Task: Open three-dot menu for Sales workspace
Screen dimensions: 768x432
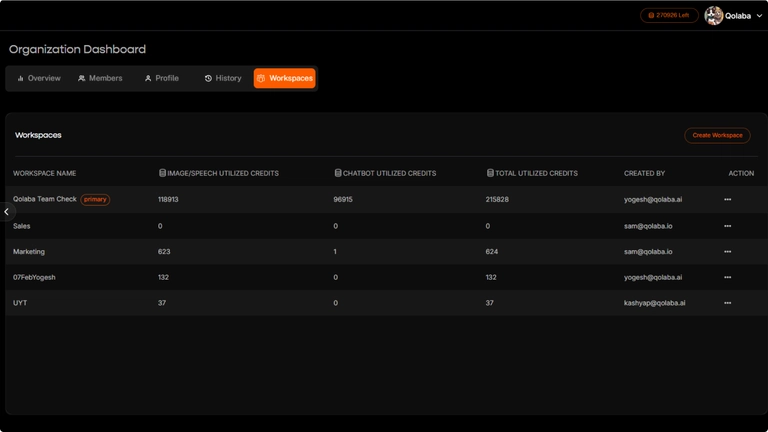Action: (x=727, y=226)
